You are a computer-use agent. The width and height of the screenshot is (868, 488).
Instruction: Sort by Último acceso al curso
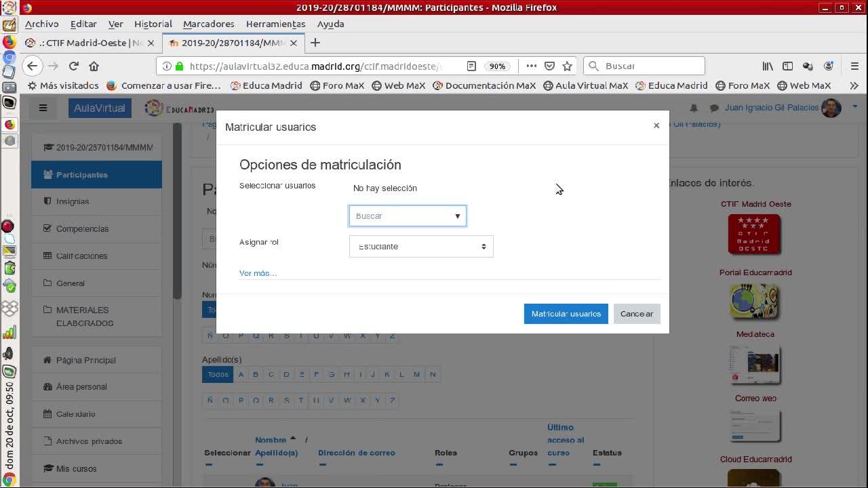[x=566, y=440]
